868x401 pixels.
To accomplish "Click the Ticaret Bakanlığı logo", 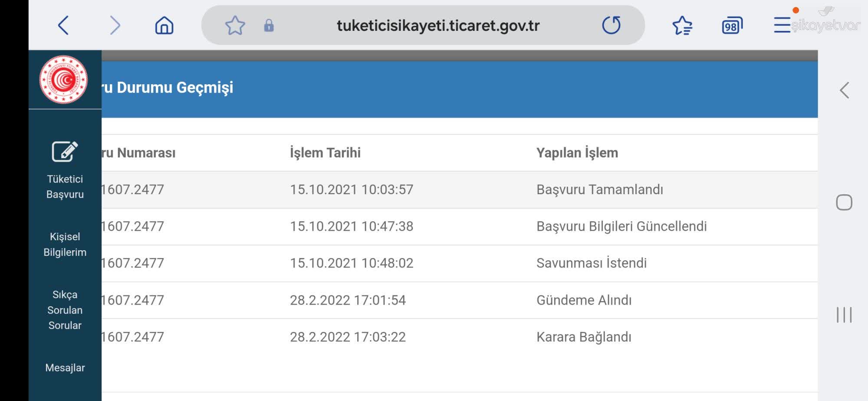I will (64, 78).
